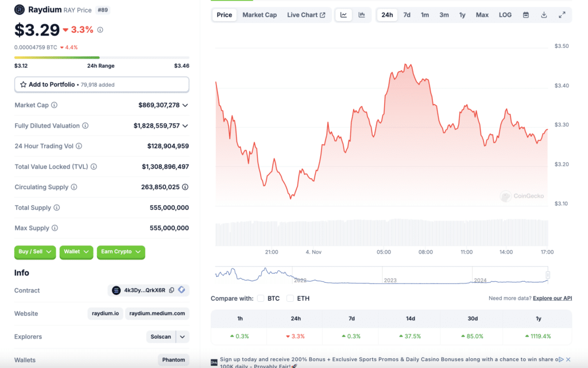
Task: Close the advertisement banner X
Action: click(x=568, y=359)
